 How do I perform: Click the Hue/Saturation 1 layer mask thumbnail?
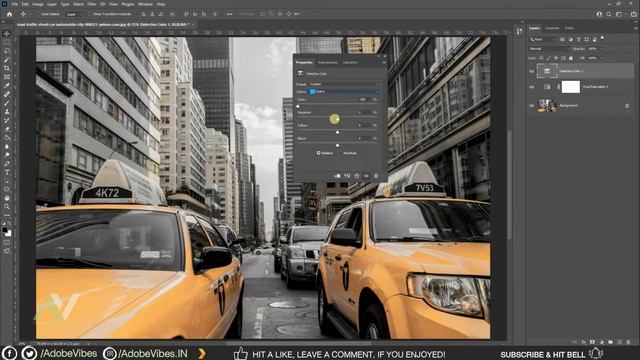pyautogui.click(x=571, y=87)
